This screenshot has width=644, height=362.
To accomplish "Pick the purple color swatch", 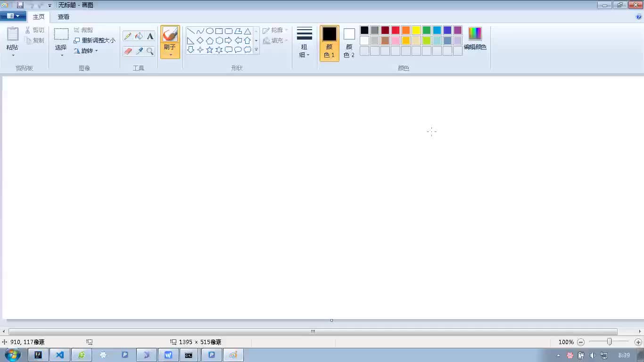I will click(x=458, y=30).
